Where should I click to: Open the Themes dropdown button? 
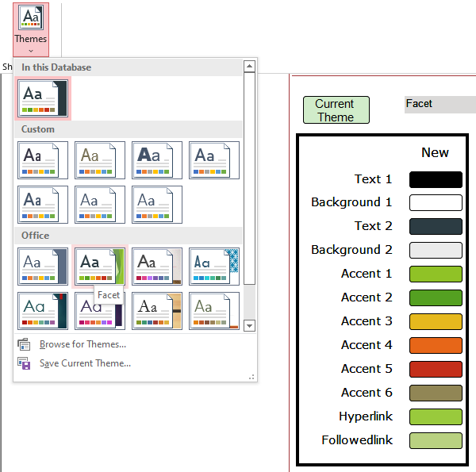[31, 28]
